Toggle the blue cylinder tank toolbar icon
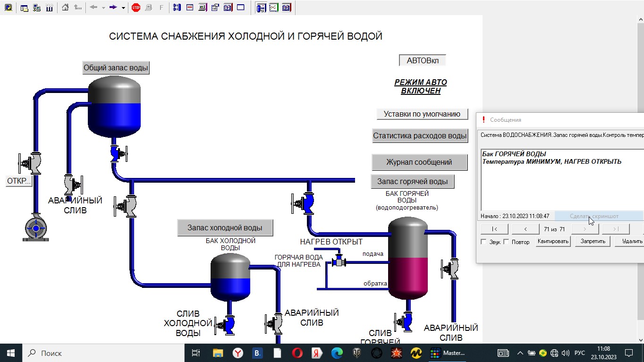This screenshot has width=644, height=362. (x=261, y=8)
